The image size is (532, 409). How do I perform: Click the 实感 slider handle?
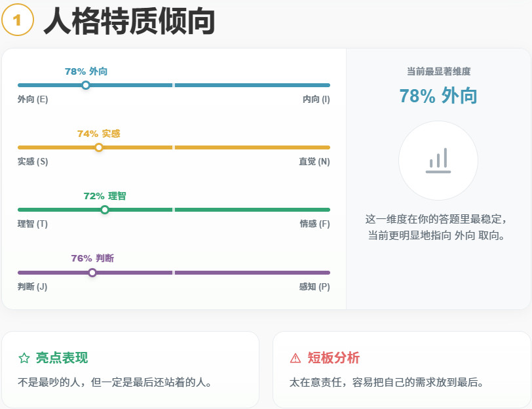[99, 147]
